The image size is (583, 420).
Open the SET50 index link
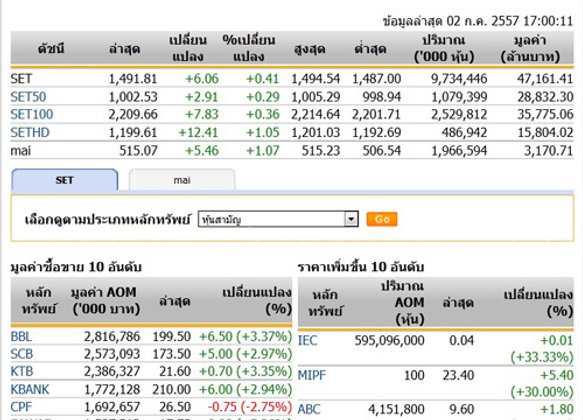pyautogui.click(x=28, y=97)
